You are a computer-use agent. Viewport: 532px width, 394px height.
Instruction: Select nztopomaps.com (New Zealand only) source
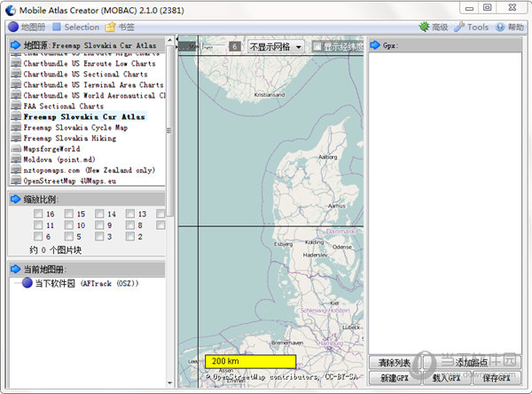(90, 170)
